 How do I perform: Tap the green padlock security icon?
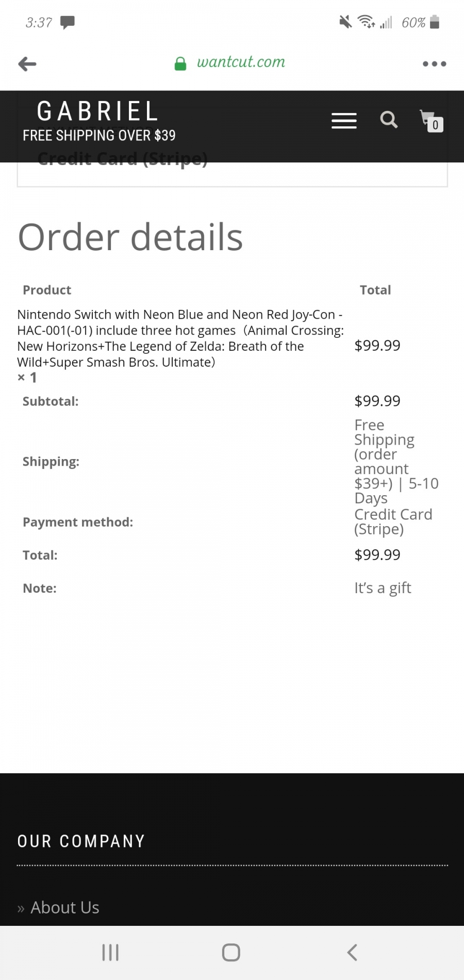(x=180, y=63)
